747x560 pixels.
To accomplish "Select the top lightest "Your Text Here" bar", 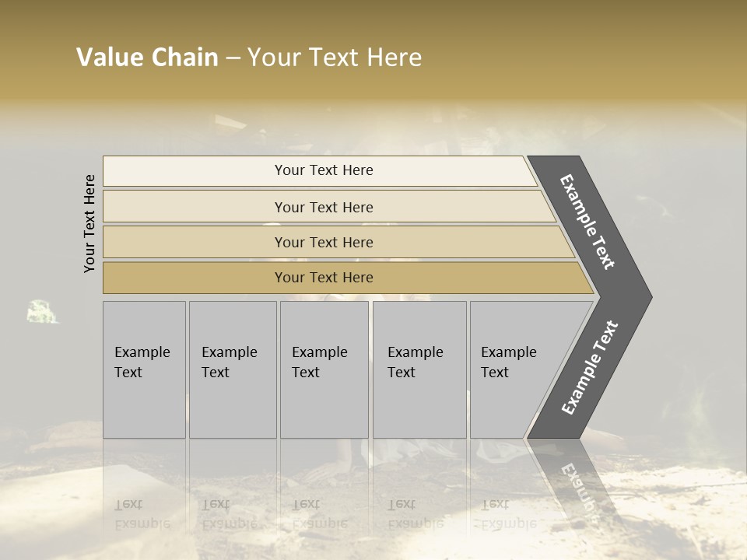I will [x=324, y=170].
